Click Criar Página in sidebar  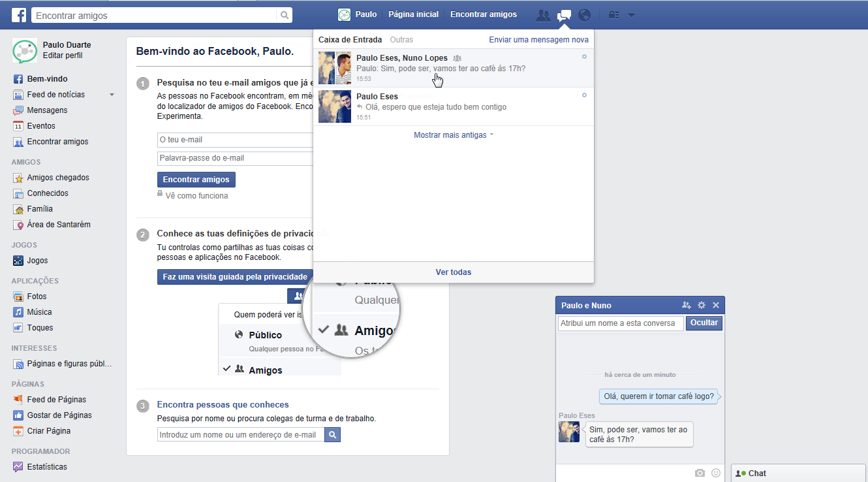click(48, 431)
